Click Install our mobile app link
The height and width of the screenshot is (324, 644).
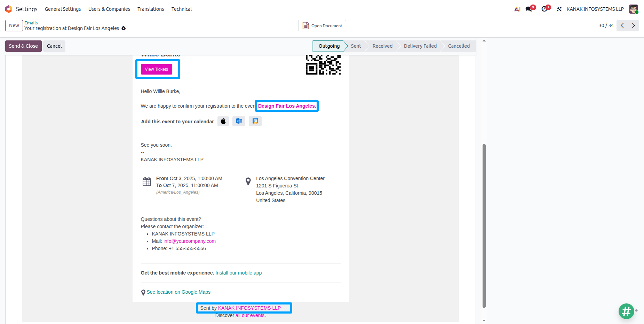pyautogui.click(x=239, y=273)
